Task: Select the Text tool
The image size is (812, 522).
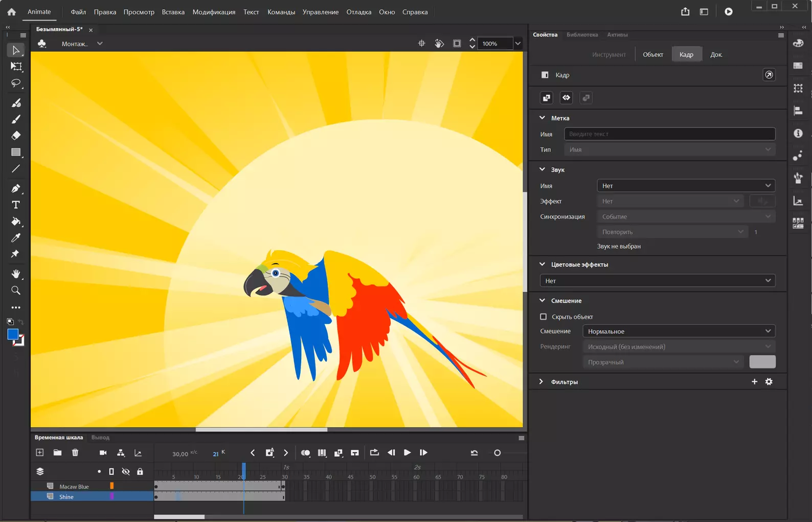Action: click(16, 205)
